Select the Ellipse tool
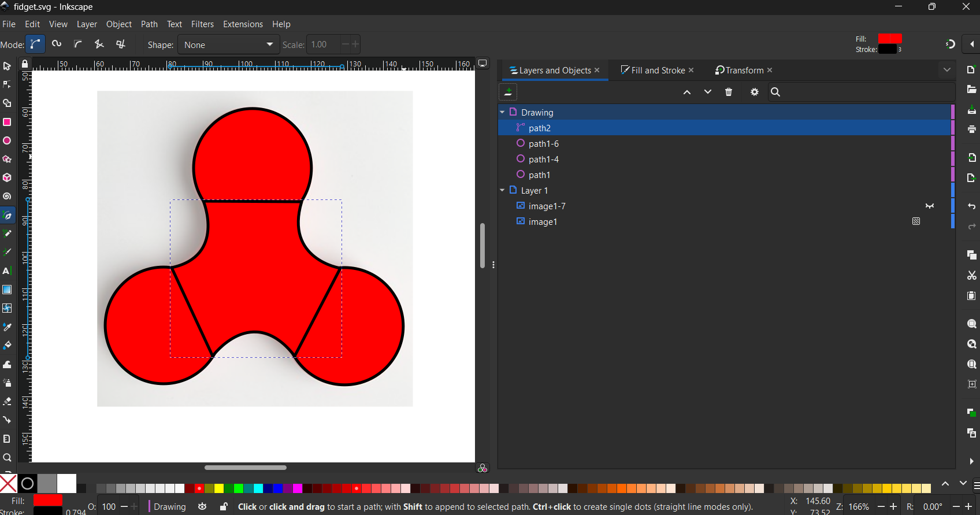Screen dimensions: 980x515 click(7, 140)
